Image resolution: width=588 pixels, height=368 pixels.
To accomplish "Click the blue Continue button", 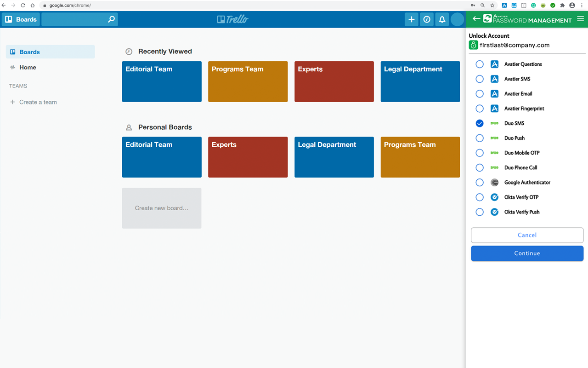I will pyautogui.click(x=527, y=253).
